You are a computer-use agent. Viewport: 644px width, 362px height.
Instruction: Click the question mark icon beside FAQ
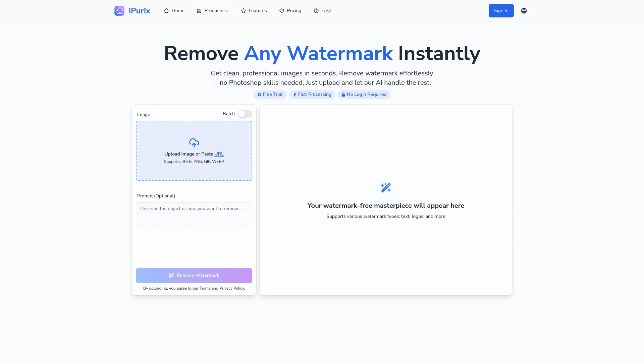click(x=316, y=10)
